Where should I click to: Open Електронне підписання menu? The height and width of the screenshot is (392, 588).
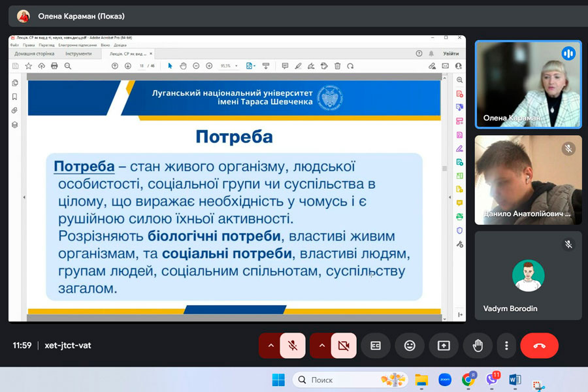[x=77, y=45]
